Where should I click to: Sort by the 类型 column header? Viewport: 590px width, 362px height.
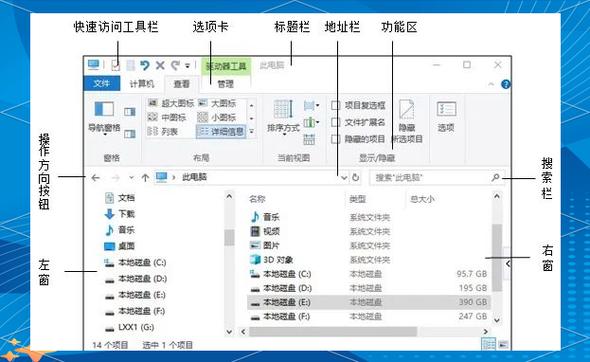(x=357, y=199)
